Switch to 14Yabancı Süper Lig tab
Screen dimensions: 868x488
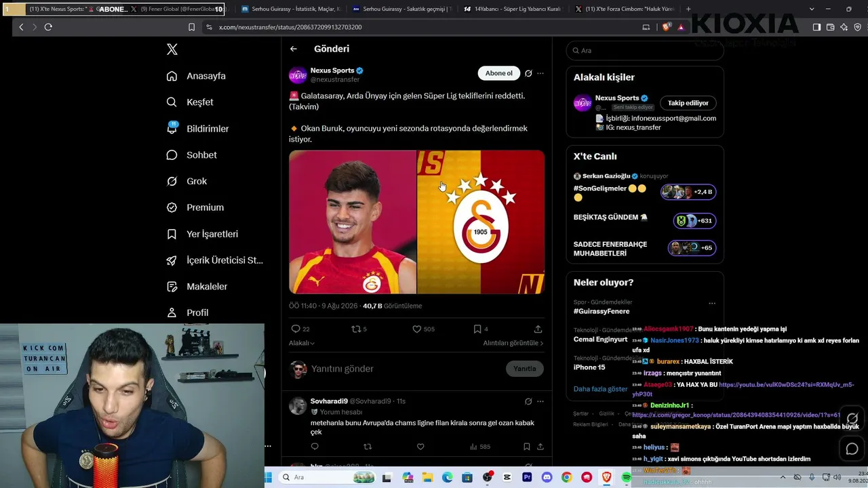(x=514, y=9)
